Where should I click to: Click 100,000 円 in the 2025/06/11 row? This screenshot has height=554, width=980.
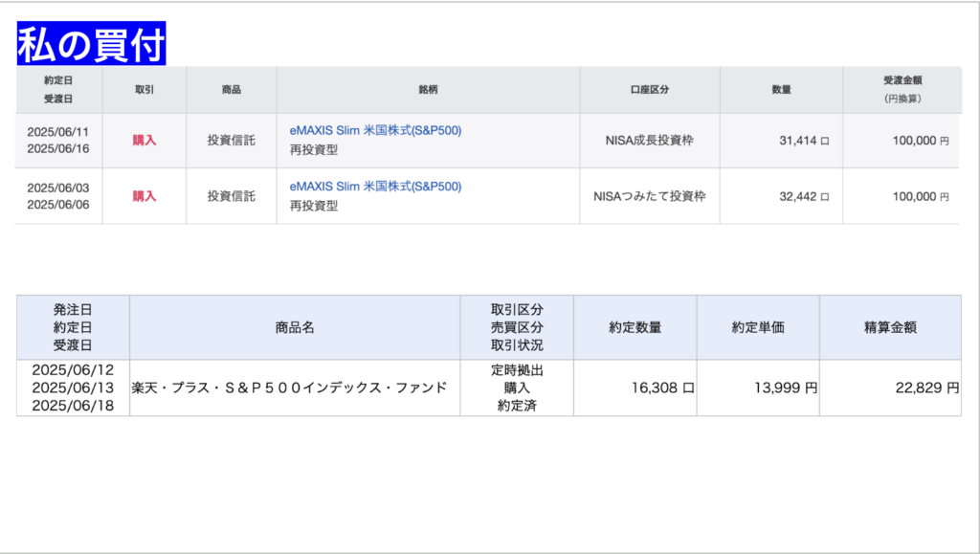921,141
